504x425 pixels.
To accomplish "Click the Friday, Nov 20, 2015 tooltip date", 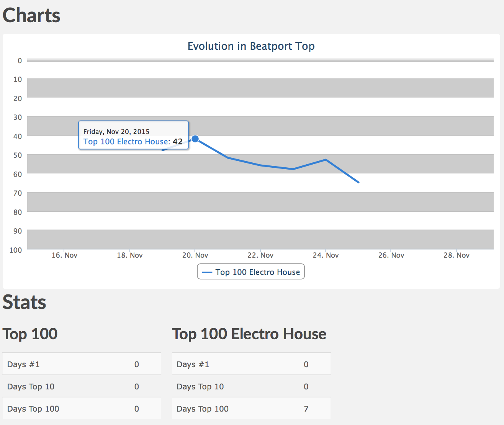I will [116, 132].
